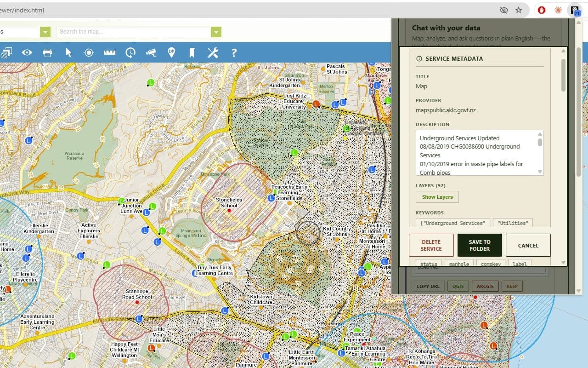This screenshot has height=368, width=588.
Task: Open the wrench and screwdriver tools menu
Action: [213, 52]
